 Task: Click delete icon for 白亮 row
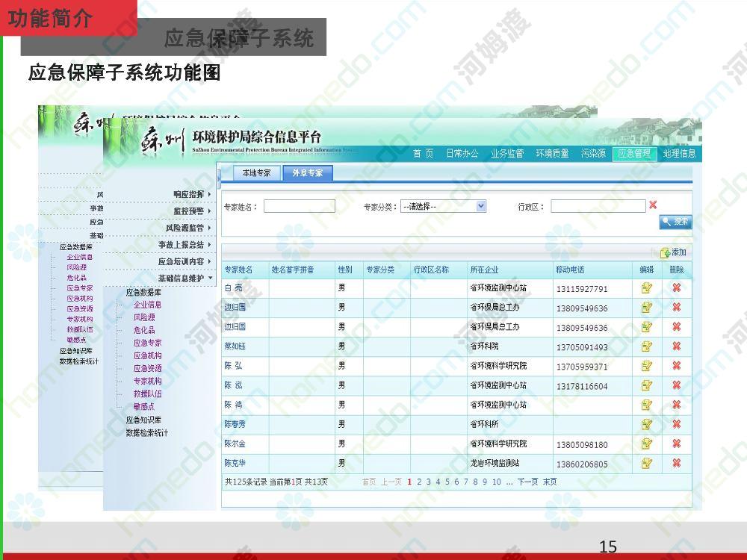tap(676, 288)
